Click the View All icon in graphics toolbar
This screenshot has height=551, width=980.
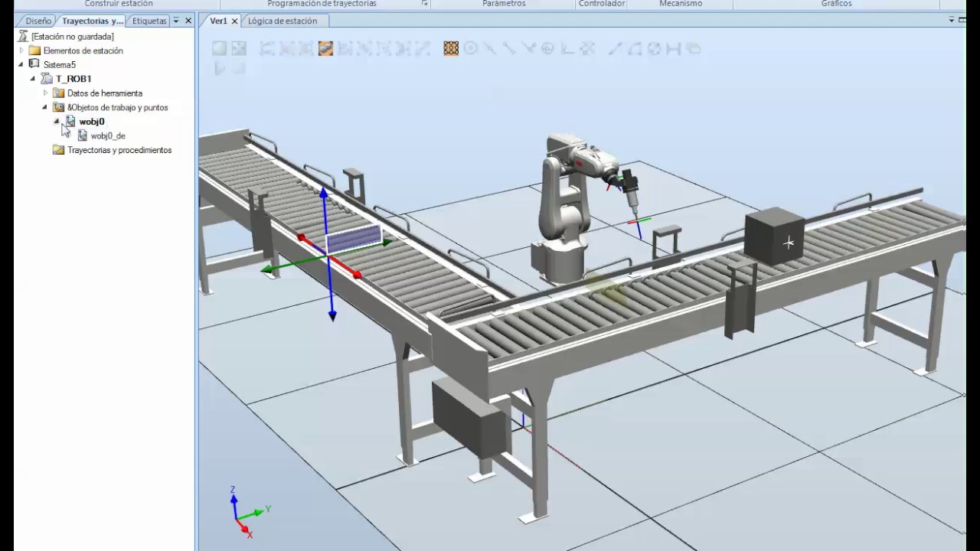point(219,49)
